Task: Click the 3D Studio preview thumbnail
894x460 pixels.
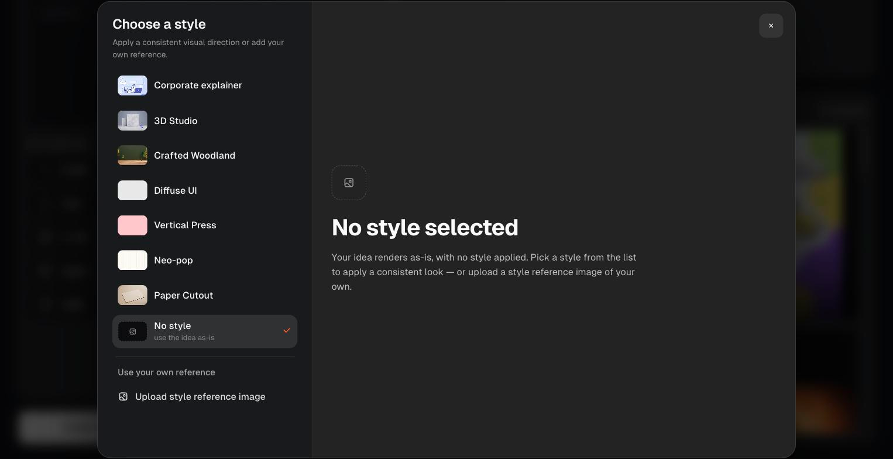Action: (132, 121)
